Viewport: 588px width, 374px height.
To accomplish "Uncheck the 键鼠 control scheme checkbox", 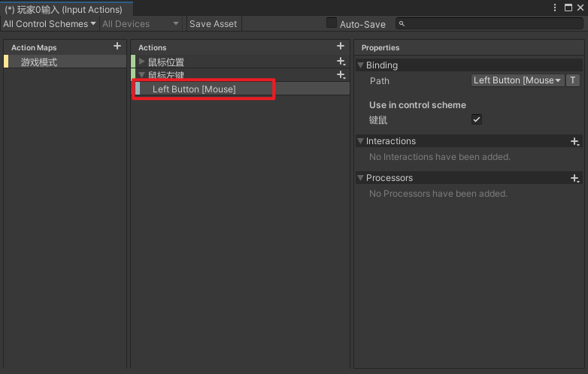I will point(477,119).
